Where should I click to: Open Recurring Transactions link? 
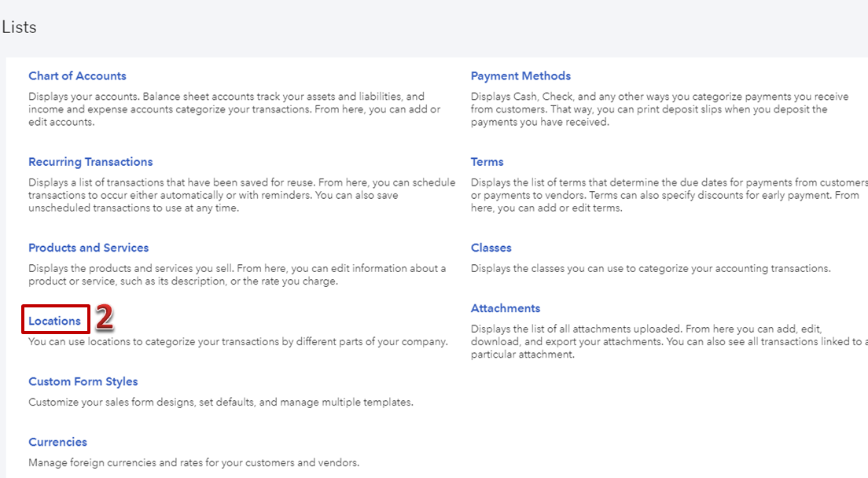point(90,161)
